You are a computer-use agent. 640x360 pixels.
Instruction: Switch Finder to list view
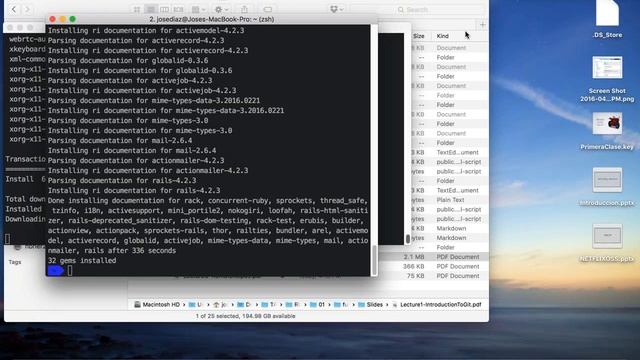[x=151, y=9]
